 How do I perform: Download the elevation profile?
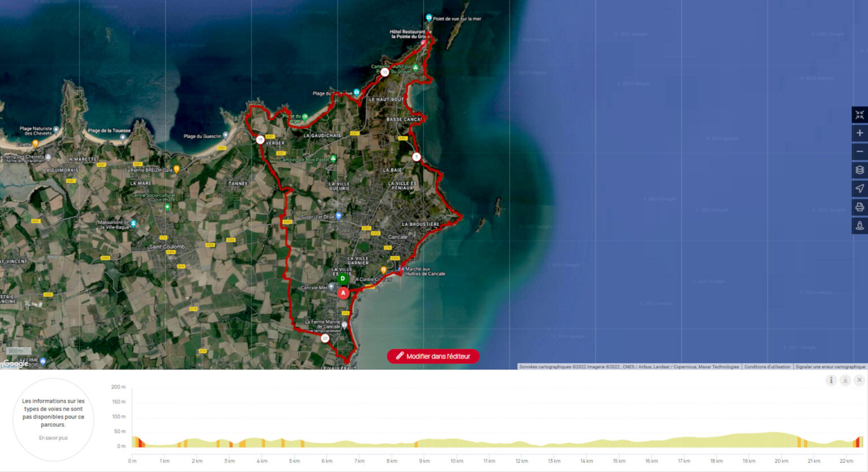click(845, 380)
